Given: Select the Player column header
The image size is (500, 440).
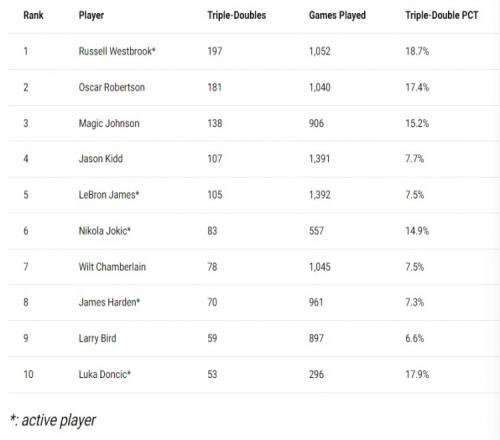Looking at the screenshot, I should 91,15.
